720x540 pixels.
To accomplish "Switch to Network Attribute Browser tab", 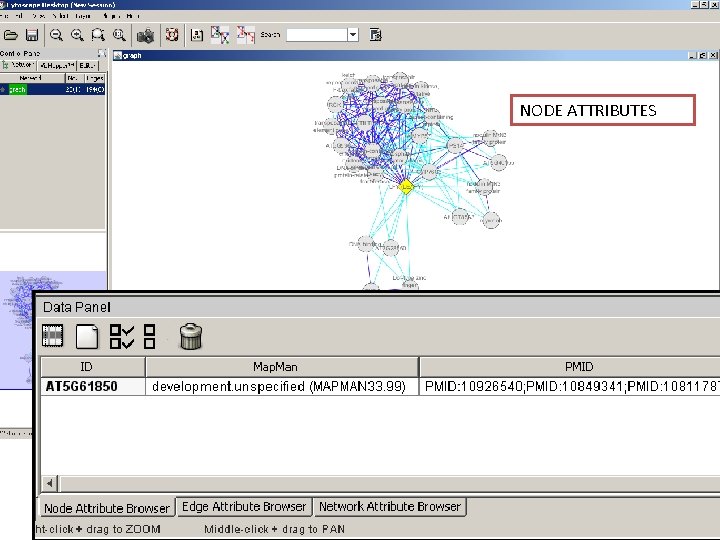I will pos(389,507).
